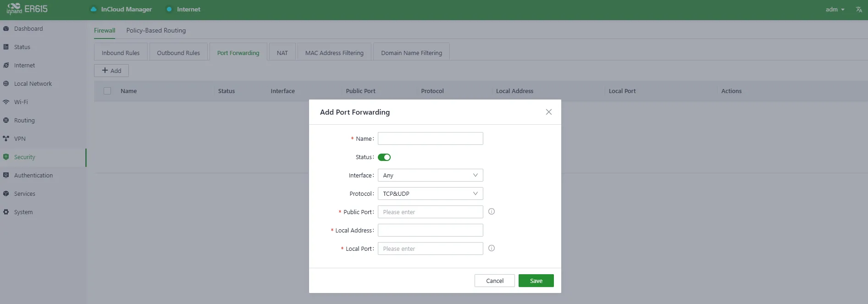
Task: Open the Interface dropdown set to Any
Action: (431, 175)
